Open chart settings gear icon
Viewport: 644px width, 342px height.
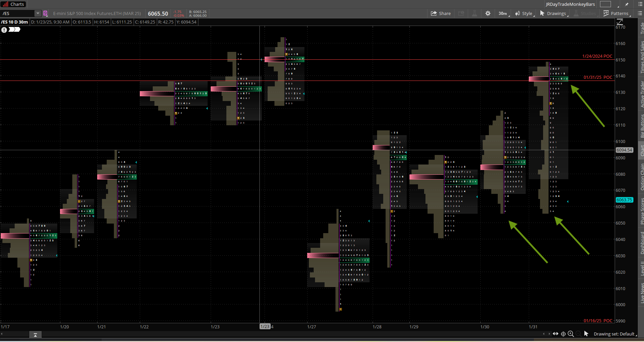pos(488,13)
